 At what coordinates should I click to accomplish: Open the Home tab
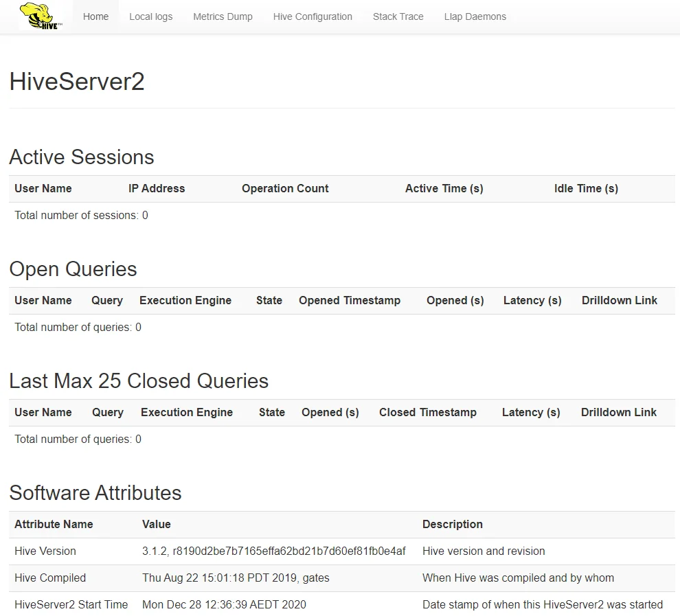pyautogui.click(x=95, y=16)
